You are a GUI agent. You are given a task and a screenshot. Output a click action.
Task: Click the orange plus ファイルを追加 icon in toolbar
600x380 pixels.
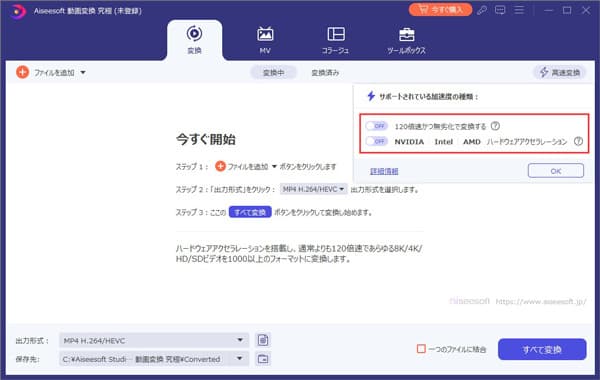23,72
